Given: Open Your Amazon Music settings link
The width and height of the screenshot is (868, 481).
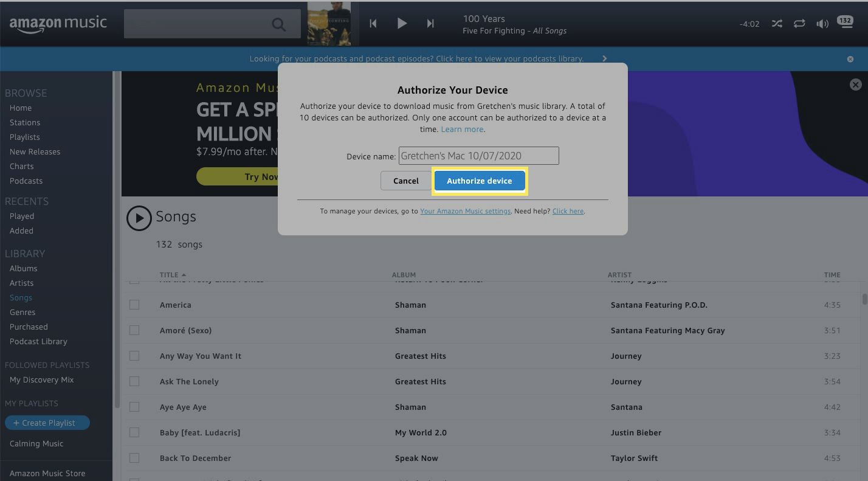Looking at the screenshot, I should tap(466, 211).
